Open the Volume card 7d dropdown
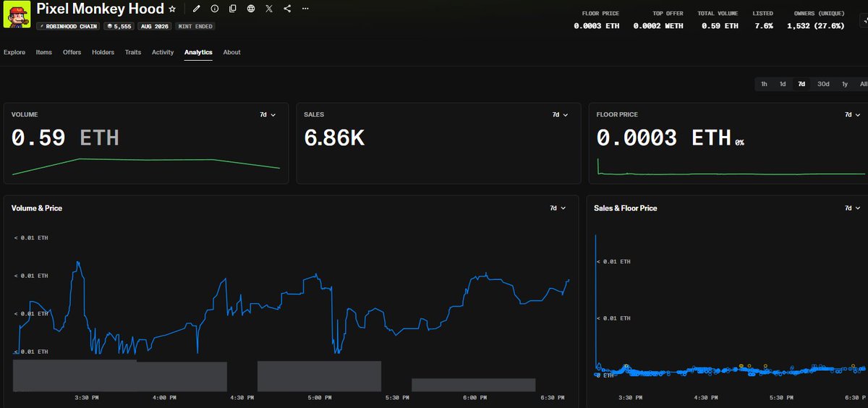868x408 pixels. (268, 114)
